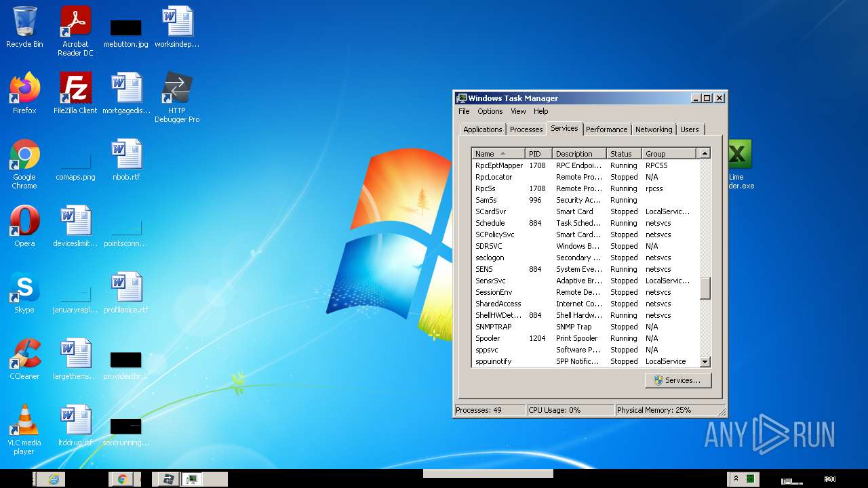Open the mortgagedis Word document

126,94
